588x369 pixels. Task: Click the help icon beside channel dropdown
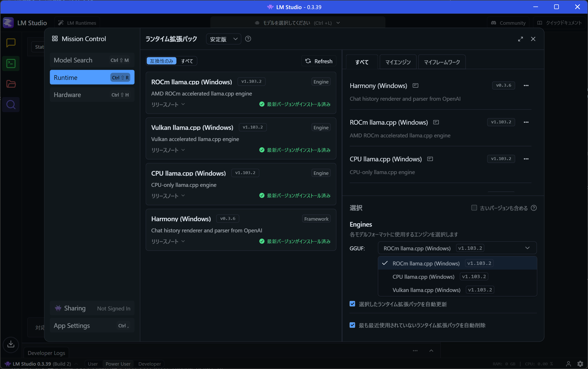pos(248,39)
